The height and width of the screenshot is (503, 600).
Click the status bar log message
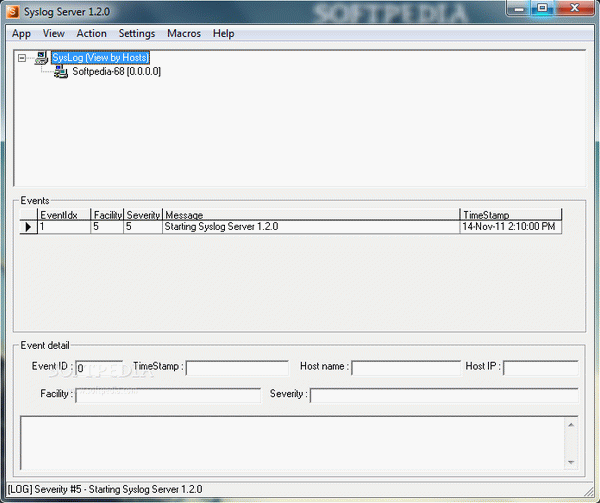(x=105, y=489)
